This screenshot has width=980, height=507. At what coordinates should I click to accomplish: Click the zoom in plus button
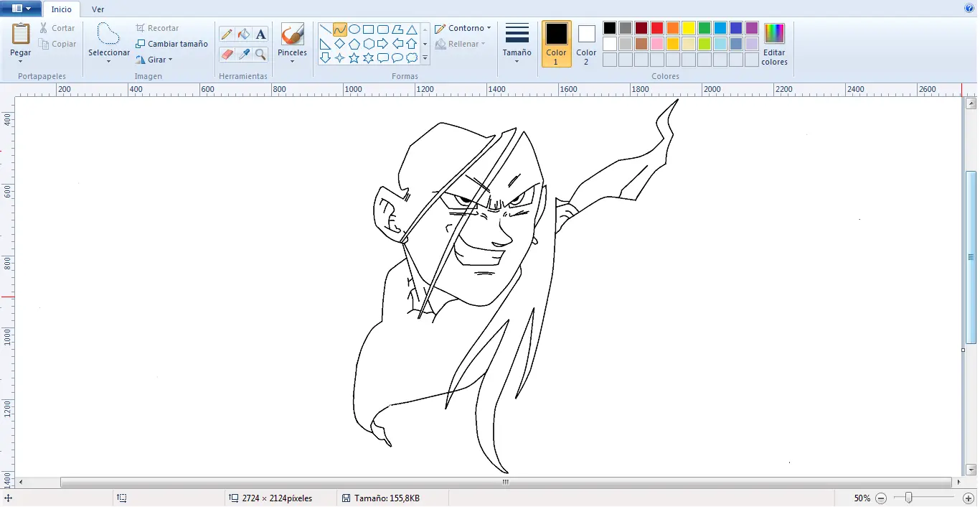click(968, 498)
